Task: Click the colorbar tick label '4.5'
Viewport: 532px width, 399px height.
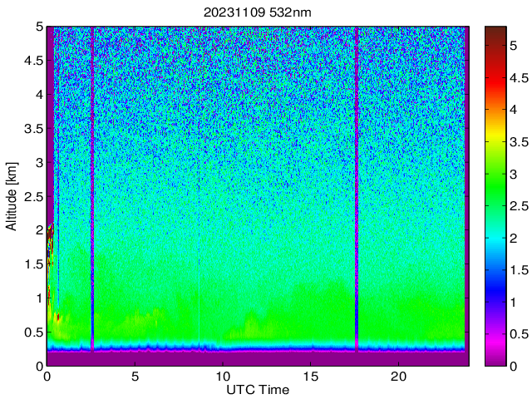Action: tap(520, 77)
